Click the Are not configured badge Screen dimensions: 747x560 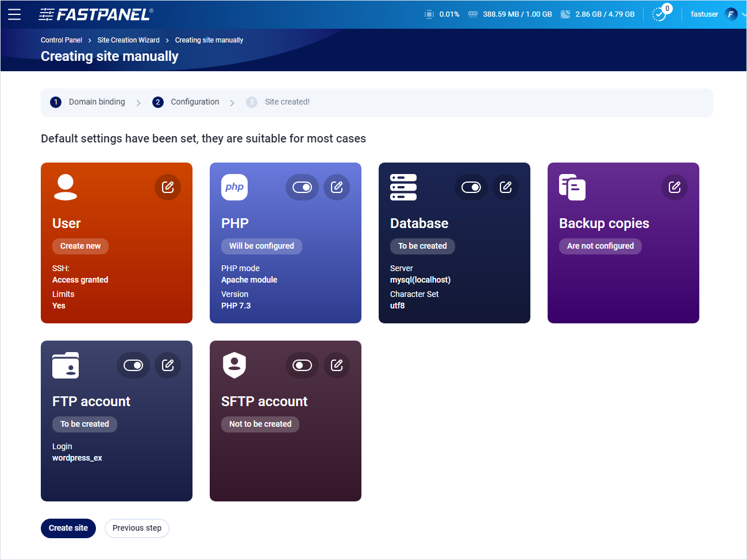point(600,246)
